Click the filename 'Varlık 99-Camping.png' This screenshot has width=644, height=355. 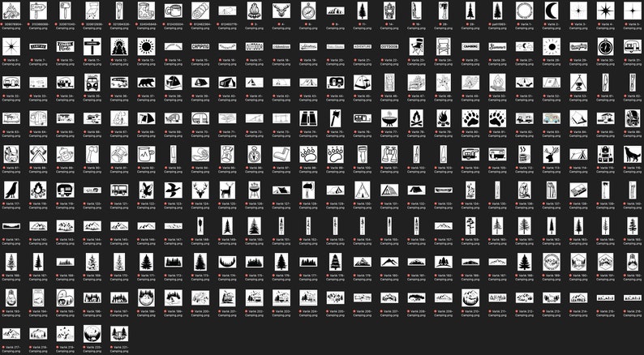coord(335,169)
